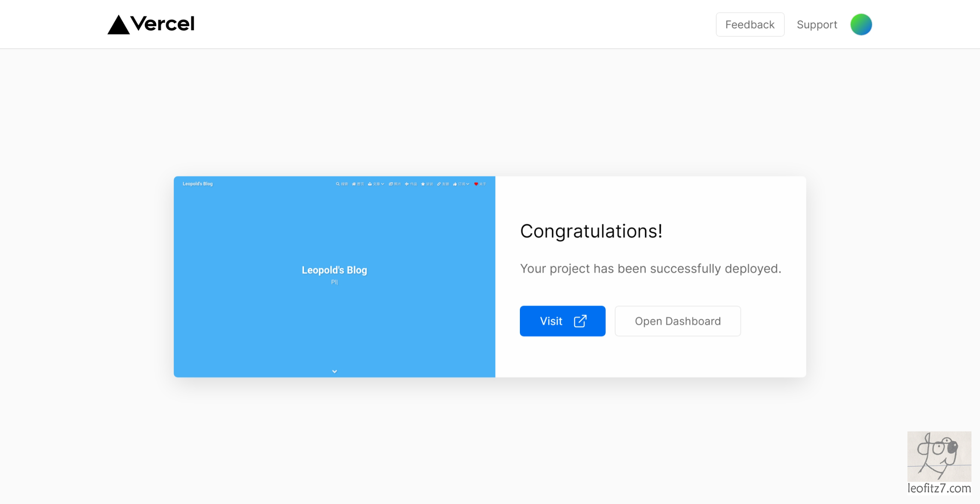Click the scroll-down chevron at preview bottom
The image size is (980, 504).
[335, 371]
